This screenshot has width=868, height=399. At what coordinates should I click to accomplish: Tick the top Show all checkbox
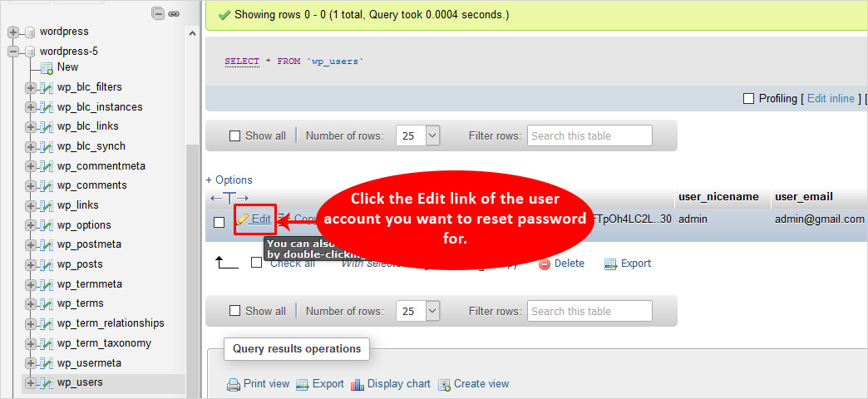(234, 136)
